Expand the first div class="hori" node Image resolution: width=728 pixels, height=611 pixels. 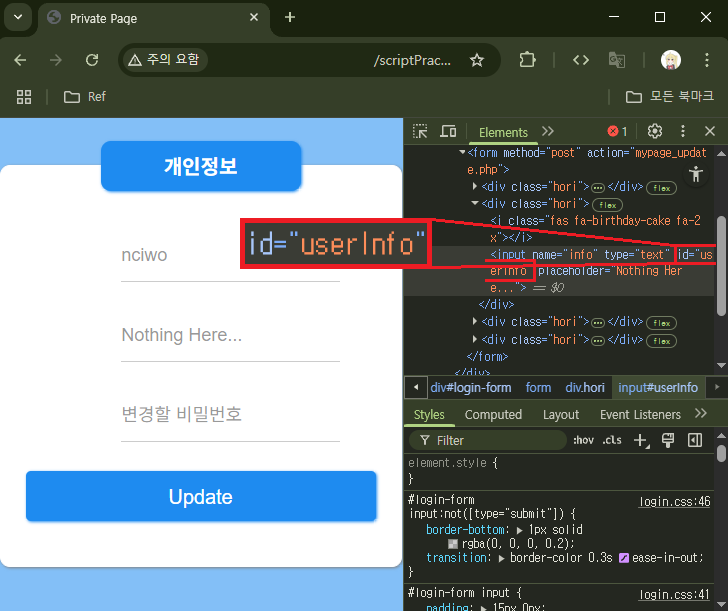tap(474, 186)
